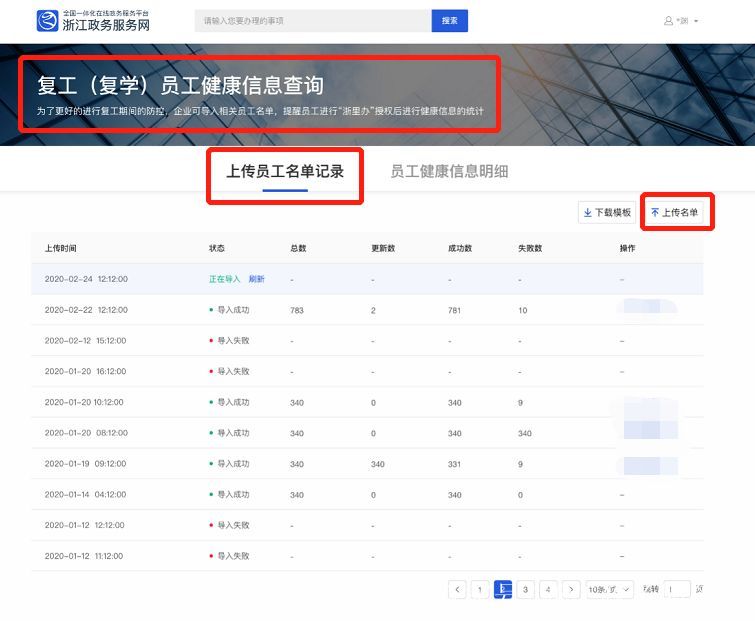Switch to 员工健康信息明细 tab
The height and width of the screenshot is (621, 755).
tap(449, 171)
